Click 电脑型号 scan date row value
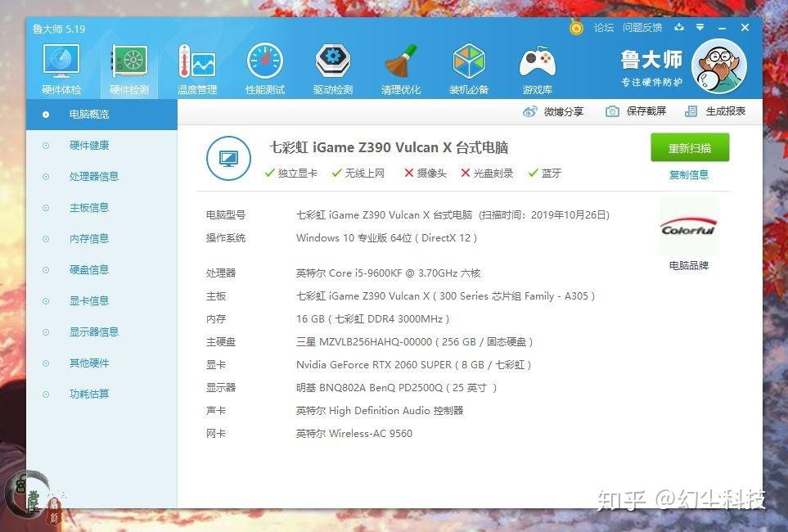The width and height of the screenshot is (788, 532). (x=453, y=215)
